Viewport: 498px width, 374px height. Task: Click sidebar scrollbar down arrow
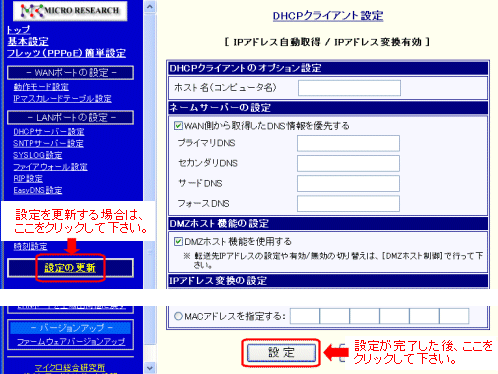[150, 368]
